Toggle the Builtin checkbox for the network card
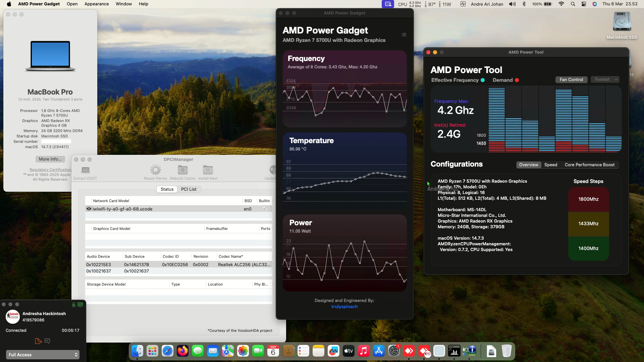This screenshot has height=362, width=644. 264,208
